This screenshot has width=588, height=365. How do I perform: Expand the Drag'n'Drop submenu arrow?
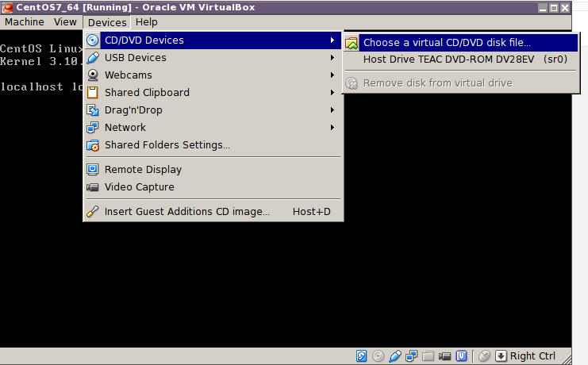pos(332,110)
